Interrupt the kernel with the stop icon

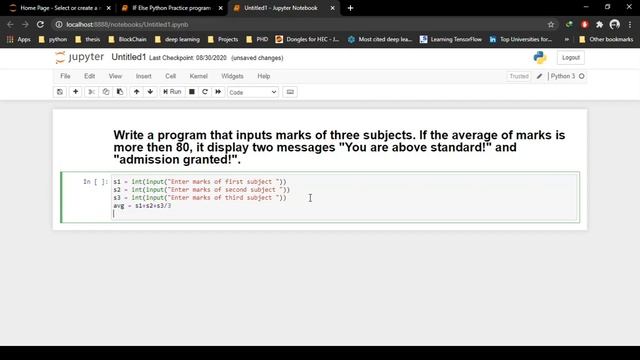[191, 92]
